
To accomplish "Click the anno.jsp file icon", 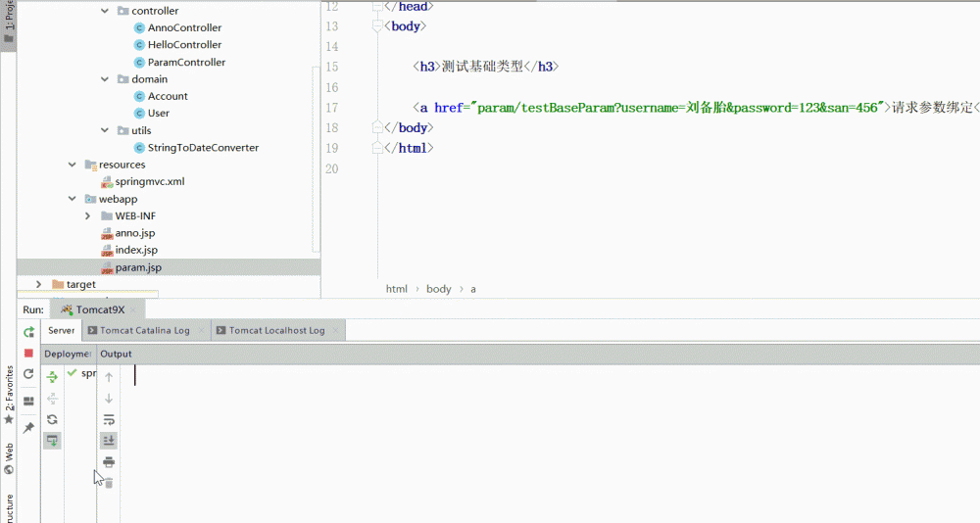I will tap(107, 233).
